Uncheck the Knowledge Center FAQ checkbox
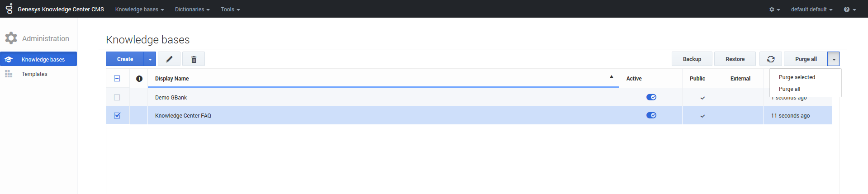 [117, 115]
